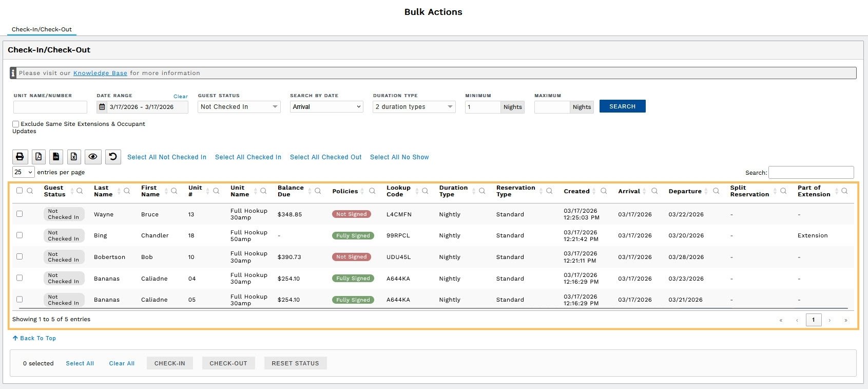Image resolution: width=868 pixels, height=389 pixels.
Task: Click the Unit Name/Number input field
Action: coord(50,107)
